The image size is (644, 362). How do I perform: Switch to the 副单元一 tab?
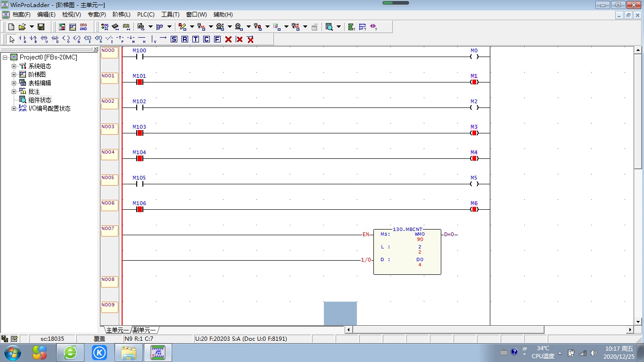point(145,330)
